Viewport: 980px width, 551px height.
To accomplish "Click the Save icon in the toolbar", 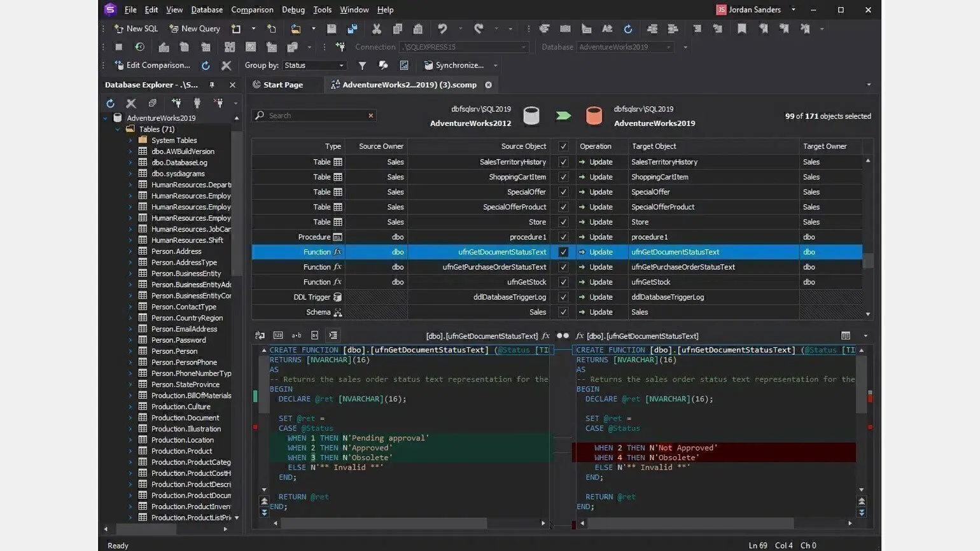I will 332,29.
